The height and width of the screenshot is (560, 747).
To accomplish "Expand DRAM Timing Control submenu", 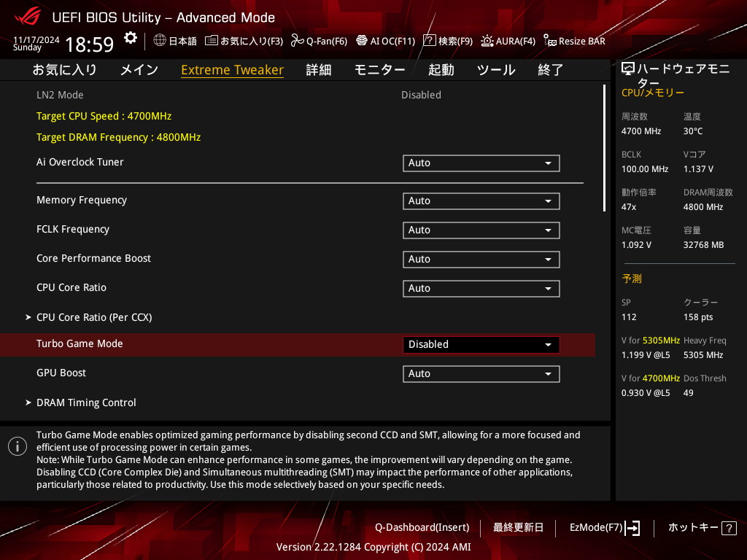I will click(x=86, y=402).
